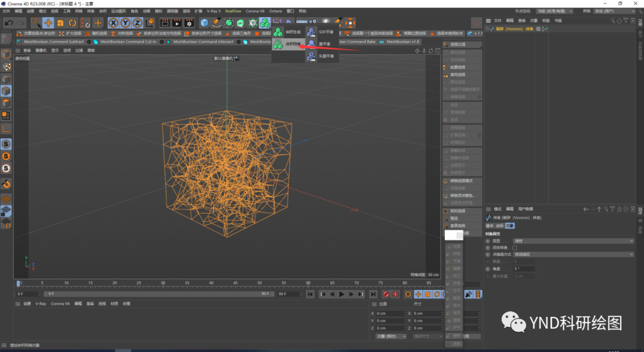Screen dimensions: 644x352
Task: Click the Spline Pen tool icon
Action: [x=216, y=23]
